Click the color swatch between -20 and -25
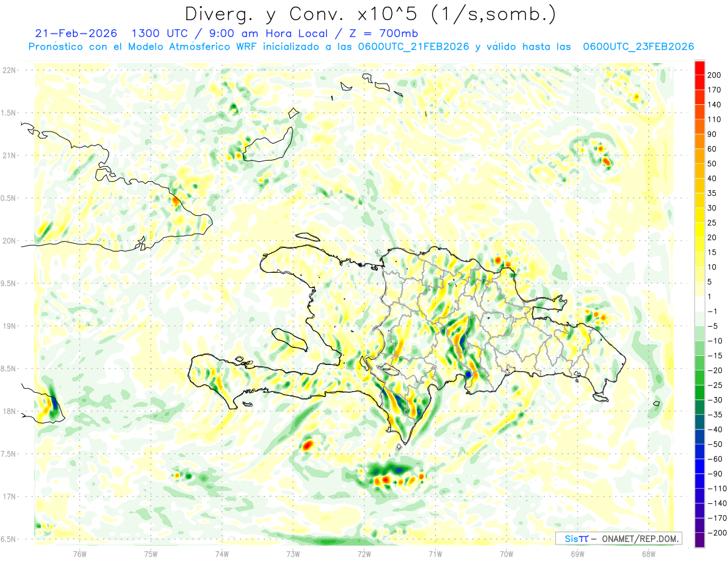The height and width of the screenshot is (562, 728). [699, 378]
